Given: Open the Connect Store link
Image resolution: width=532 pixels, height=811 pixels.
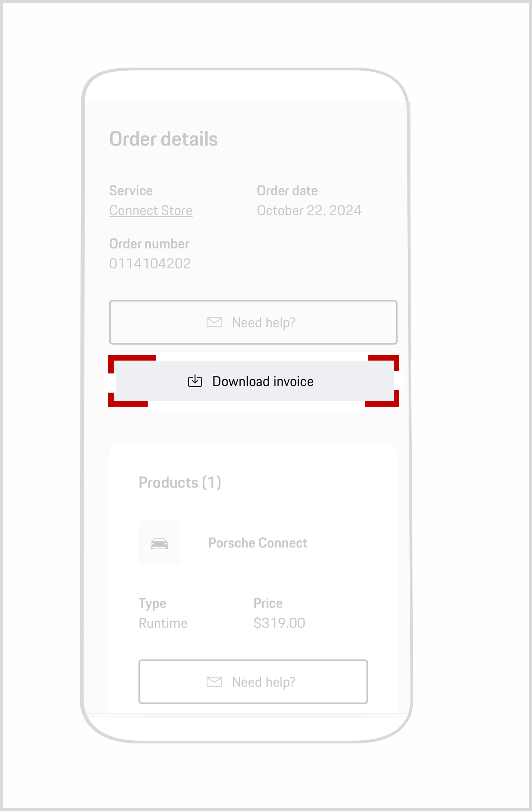Looking at the screenshot, I should 151,211.
